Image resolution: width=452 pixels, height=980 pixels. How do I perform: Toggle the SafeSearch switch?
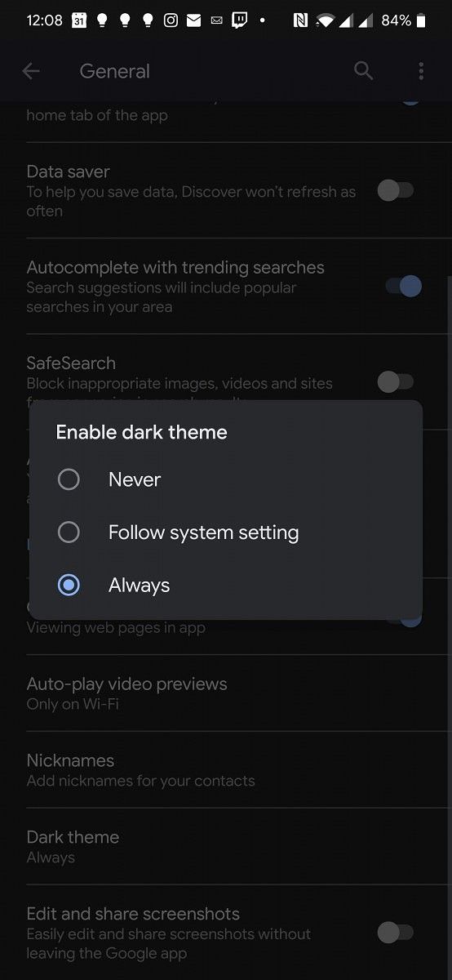pos(396,381)
